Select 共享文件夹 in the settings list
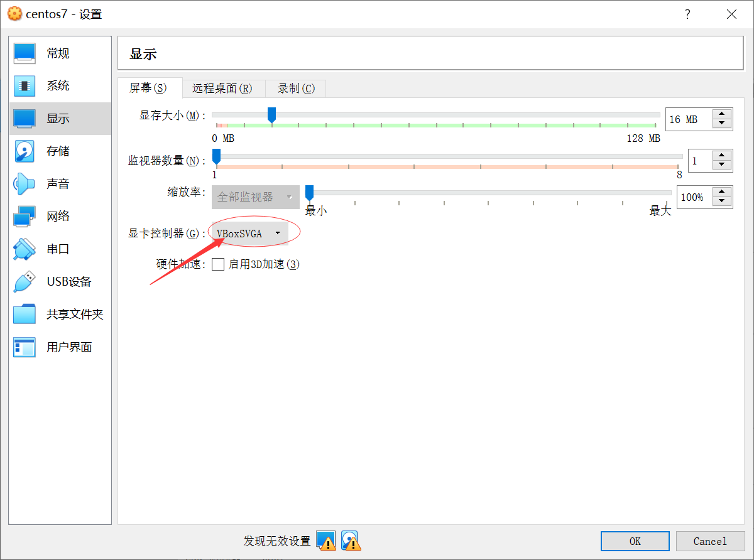Image resolution: width=754 pixels, height=560 pixels. (x=60, y=315)
